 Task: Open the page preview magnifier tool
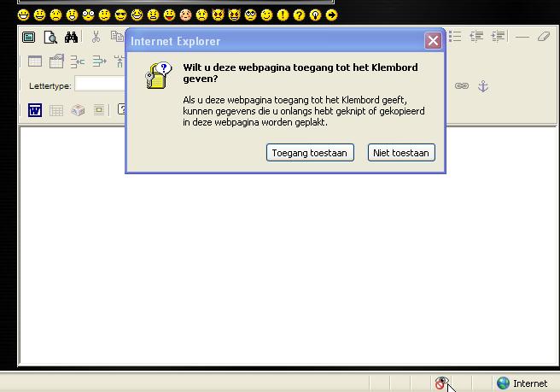[x=50, y=38]
